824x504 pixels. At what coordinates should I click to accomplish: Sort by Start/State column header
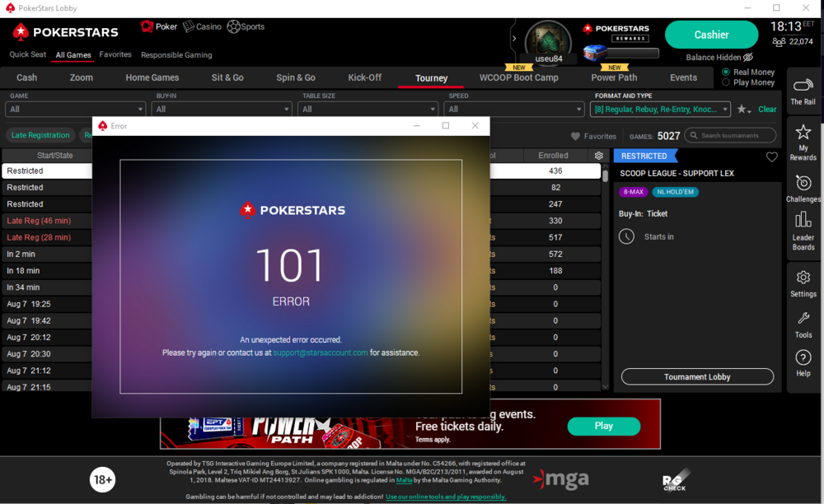(x=54, y=156)
